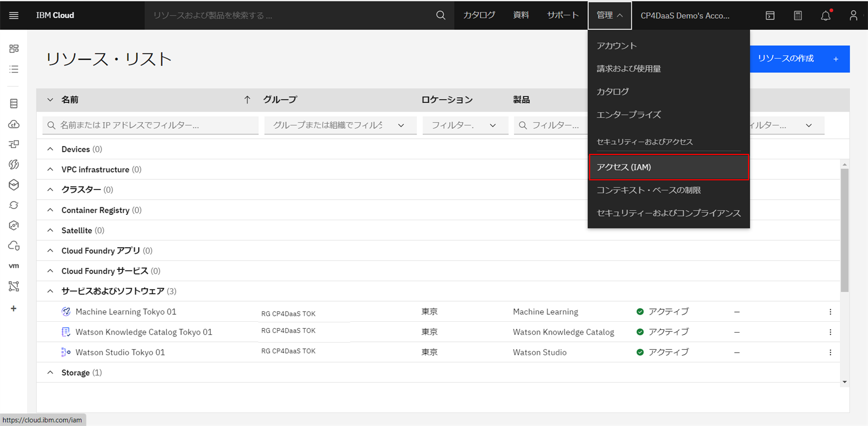Image resolution: width=868 pixels, height=426 pixels.
Task: Open Watson Knowledge Catalog Tokyo 01 resource
Action: [x=144, y=332]
